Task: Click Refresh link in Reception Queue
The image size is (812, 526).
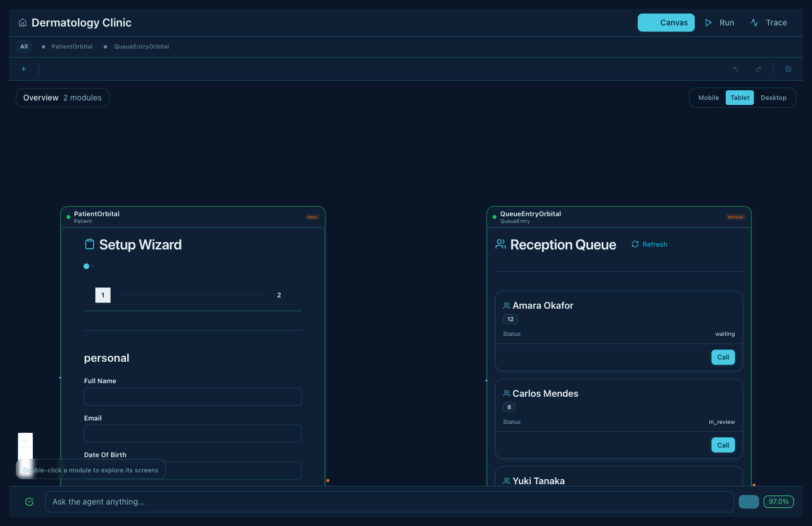Action: pos(650,244)
